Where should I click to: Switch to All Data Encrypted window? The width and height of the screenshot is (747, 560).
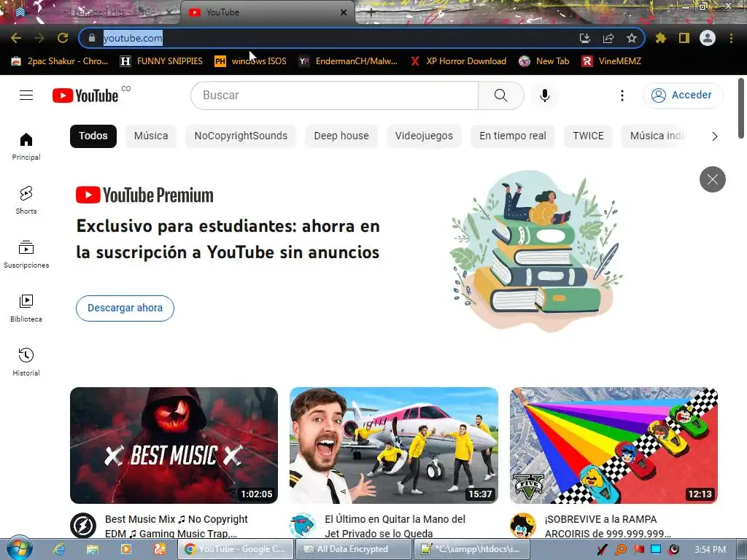point(354,549)
